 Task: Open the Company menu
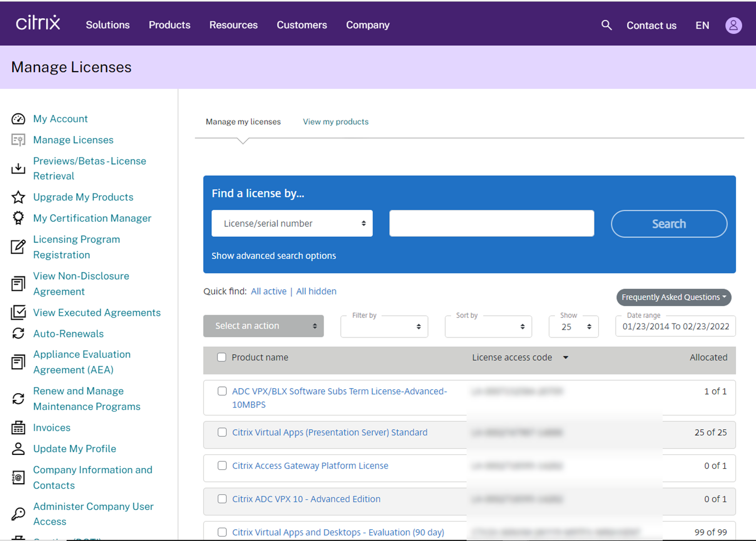click(367, 25)
